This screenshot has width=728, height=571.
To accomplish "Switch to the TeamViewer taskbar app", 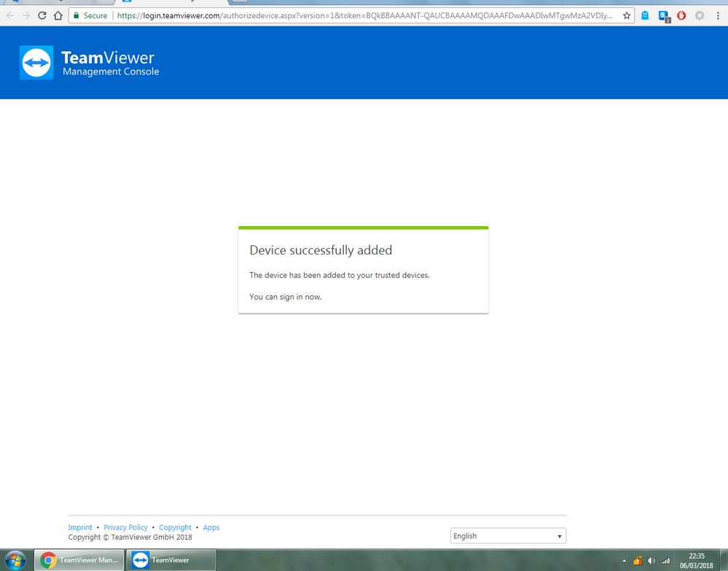I will (171, 560).
